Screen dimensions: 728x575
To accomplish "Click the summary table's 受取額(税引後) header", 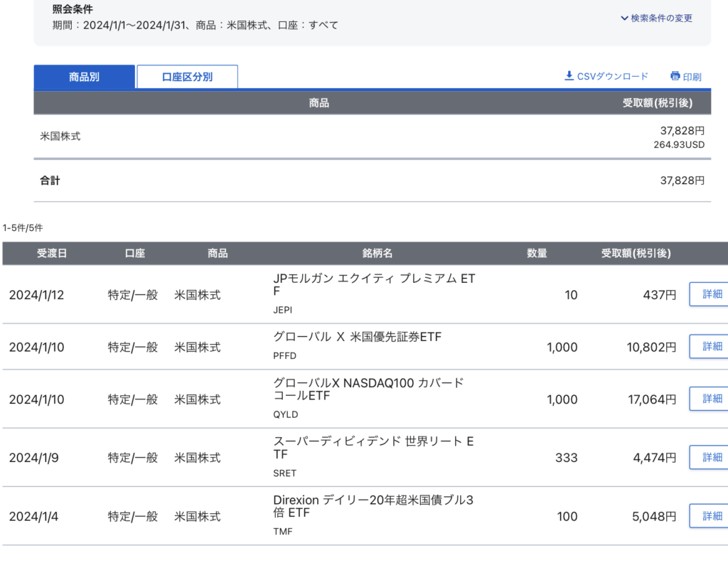I will click(x=658, y=103).
